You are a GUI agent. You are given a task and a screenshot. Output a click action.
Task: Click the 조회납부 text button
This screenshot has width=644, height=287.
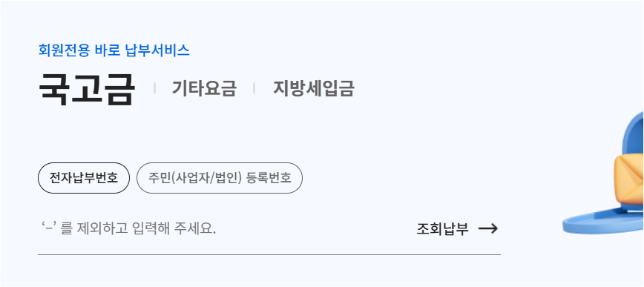[442, 228]
